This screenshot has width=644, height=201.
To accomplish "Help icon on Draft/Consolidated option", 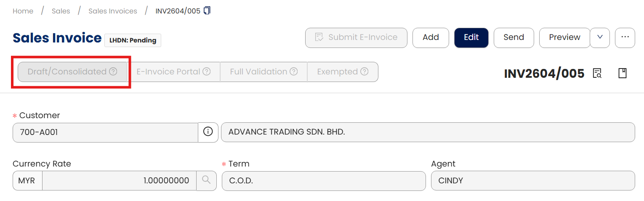I will click(113, 71).
